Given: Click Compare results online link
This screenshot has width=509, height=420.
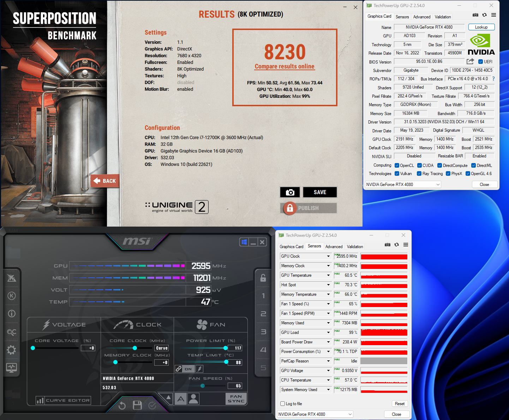Looking at the screenshot, I should 285,66.
